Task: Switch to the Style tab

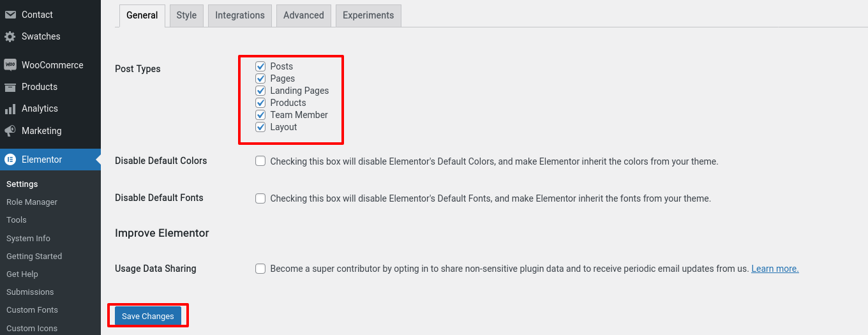Action: (186, 15)
